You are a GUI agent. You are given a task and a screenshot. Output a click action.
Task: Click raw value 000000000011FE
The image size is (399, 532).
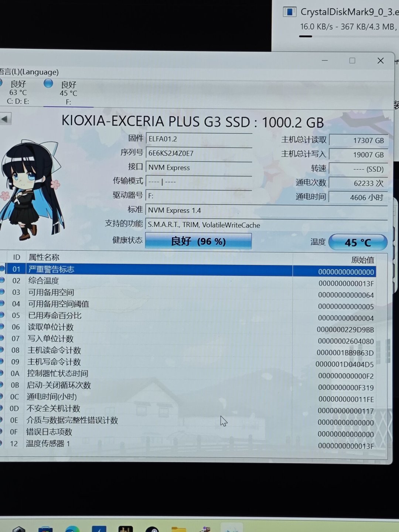[x=346, y=399]
